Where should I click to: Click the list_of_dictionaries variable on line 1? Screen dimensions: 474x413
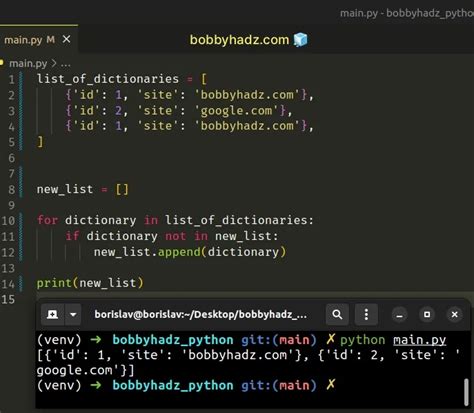pos(108,79)
